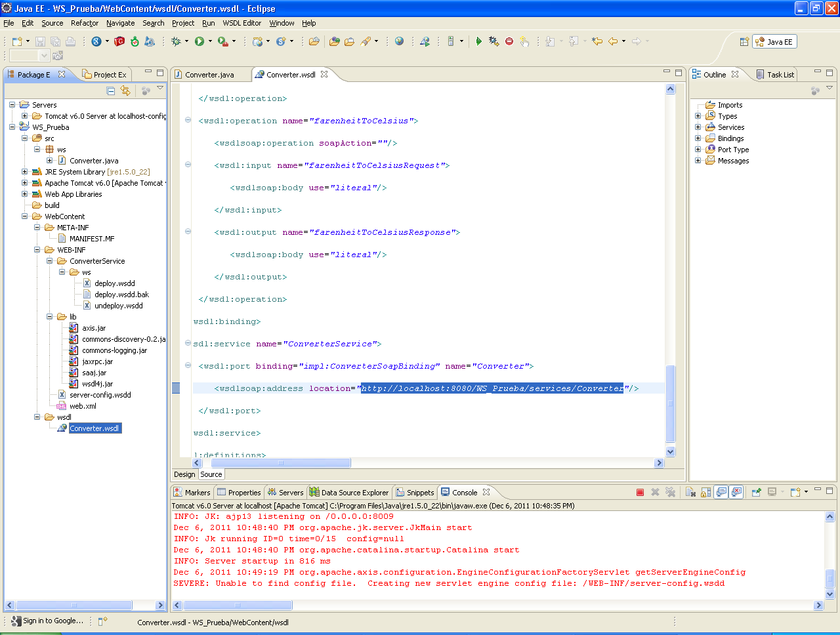Click the editor horizontal scrollbar thumb

(x=281, y=463)
